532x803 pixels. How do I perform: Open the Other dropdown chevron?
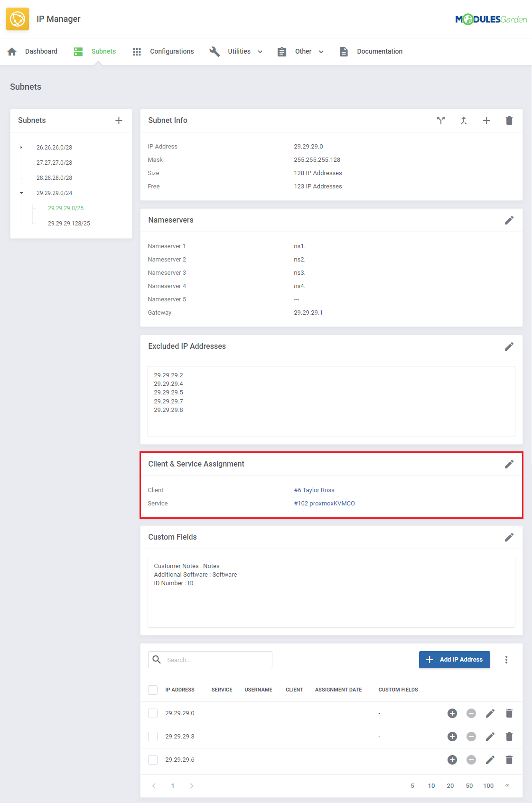click(x=321, y=52)
